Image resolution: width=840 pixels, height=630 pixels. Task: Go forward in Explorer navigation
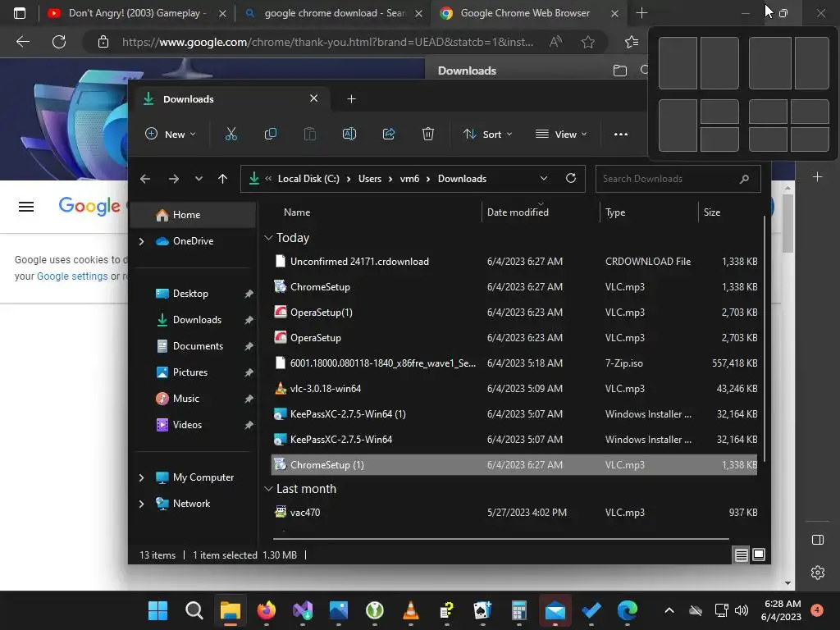[174, 179]
